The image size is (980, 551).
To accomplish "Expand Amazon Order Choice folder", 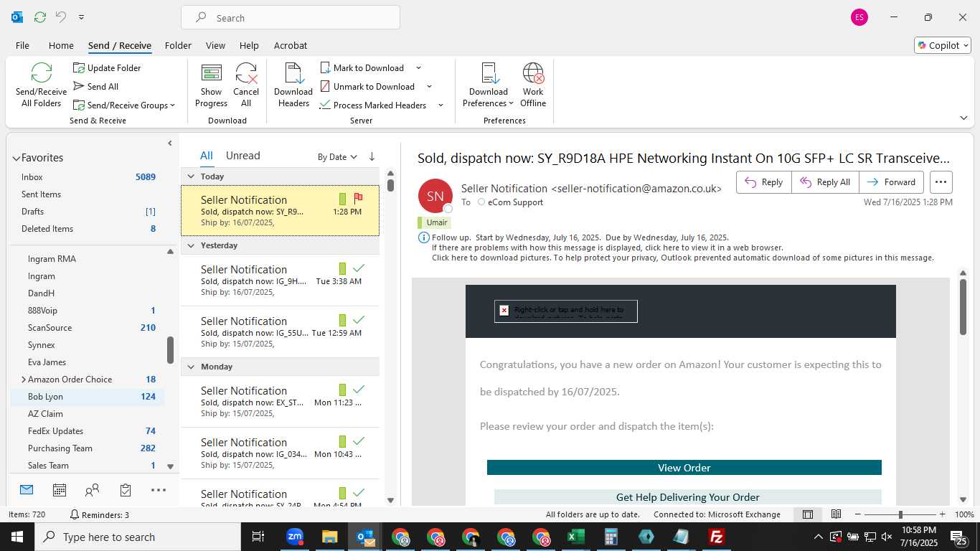I will pos(24,380).
